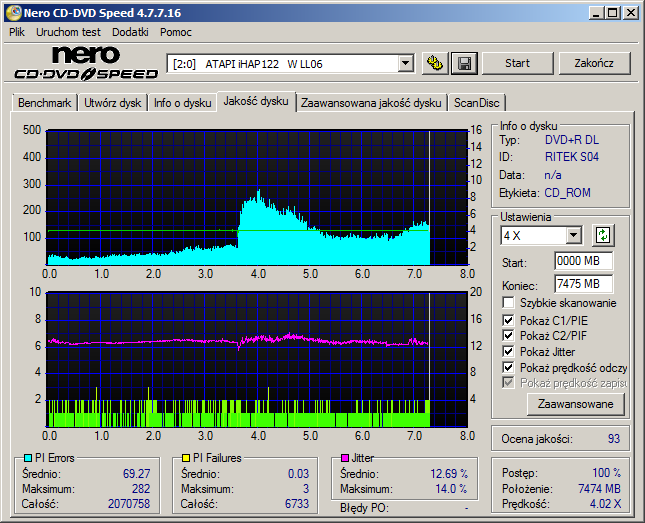Image resolution: width=645 pixels, height=523 pixels.
Task: Uncheck Pokaż Jitter checkbox
Action: pos(508,351)
